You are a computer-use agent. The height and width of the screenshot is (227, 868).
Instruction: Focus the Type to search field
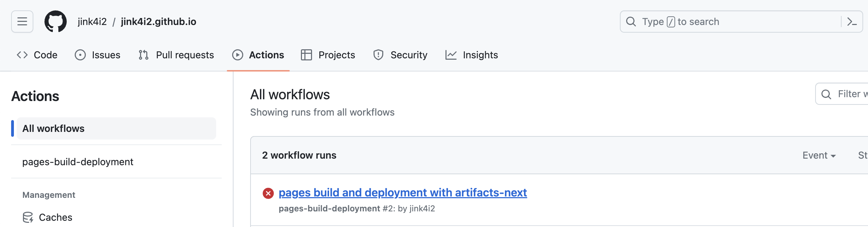tap(730, 22)
